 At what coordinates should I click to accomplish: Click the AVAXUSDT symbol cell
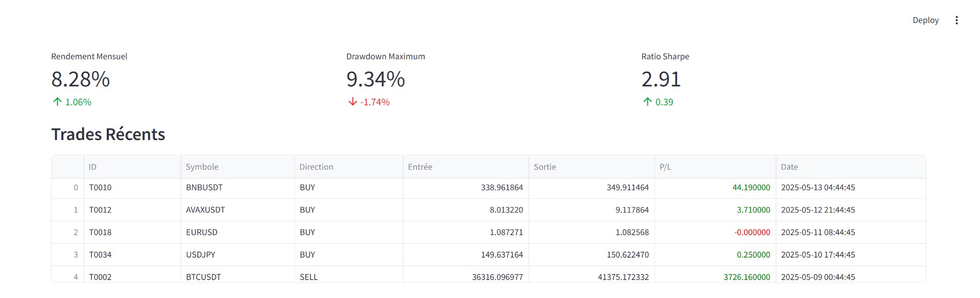point(238,210)
